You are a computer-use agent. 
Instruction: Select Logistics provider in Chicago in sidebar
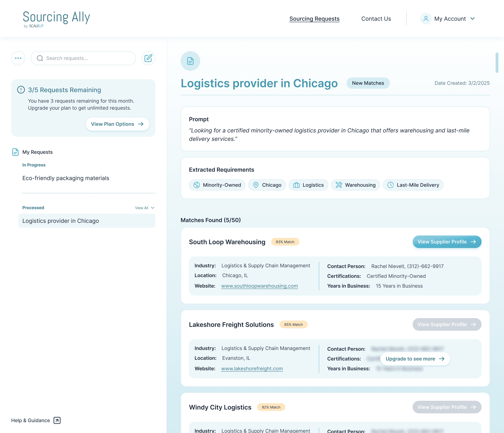87,221
